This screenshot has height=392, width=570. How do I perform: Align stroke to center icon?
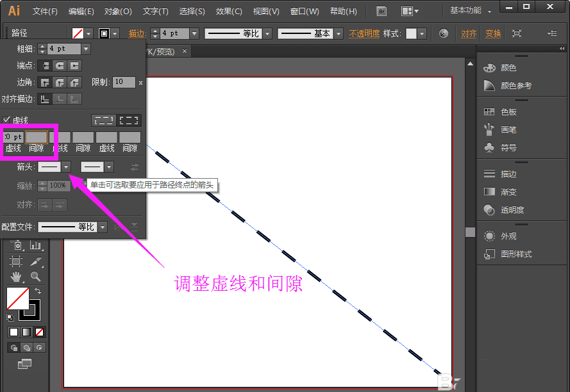click(x=45, y=99)
